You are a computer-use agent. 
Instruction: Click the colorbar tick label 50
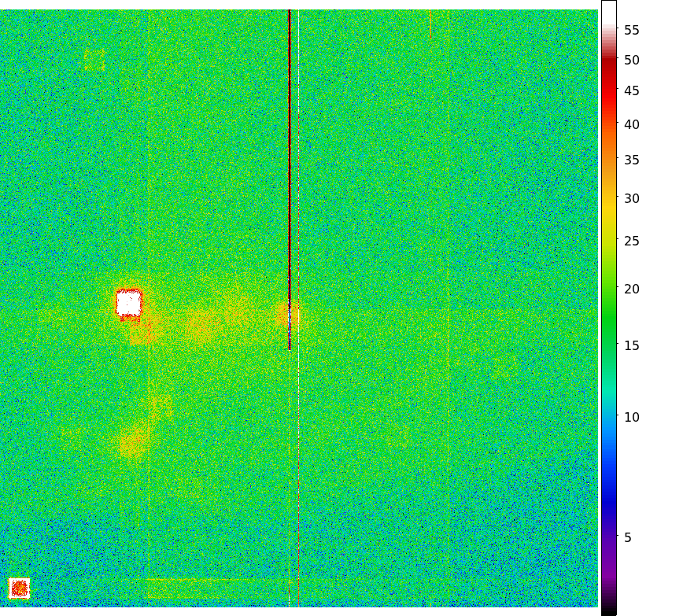pyautogui.click(x=631, y=61)
